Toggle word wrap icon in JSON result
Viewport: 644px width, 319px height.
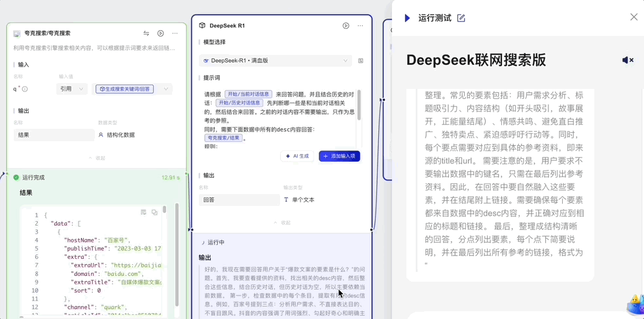coord(143,212)
